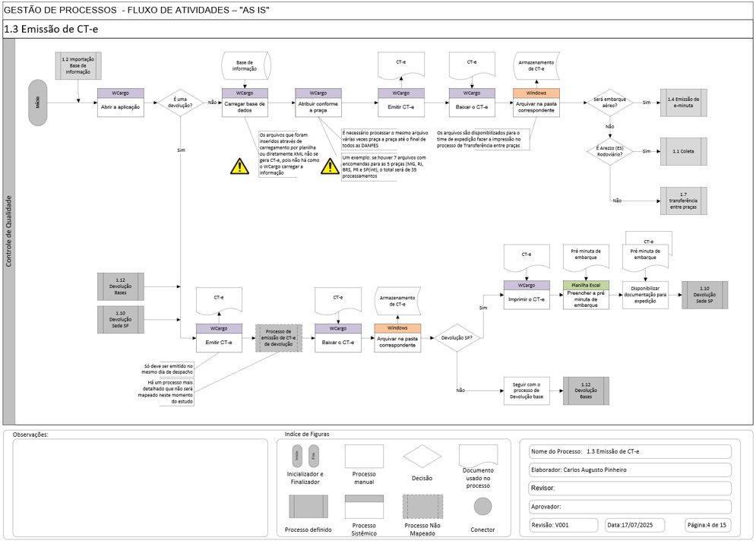This screenshot has width=756, height=547.
Task: Select the Devolução SP? decision diamond
Action: coord(457,338)
